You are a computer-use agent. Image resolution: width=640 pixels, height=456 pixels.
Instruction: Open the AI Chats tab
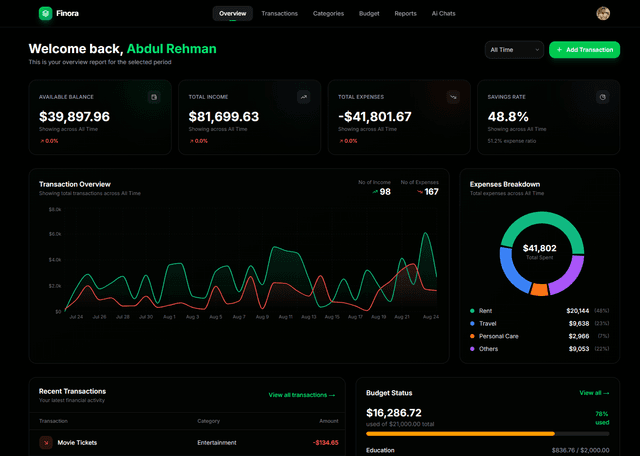pos(443,13)
